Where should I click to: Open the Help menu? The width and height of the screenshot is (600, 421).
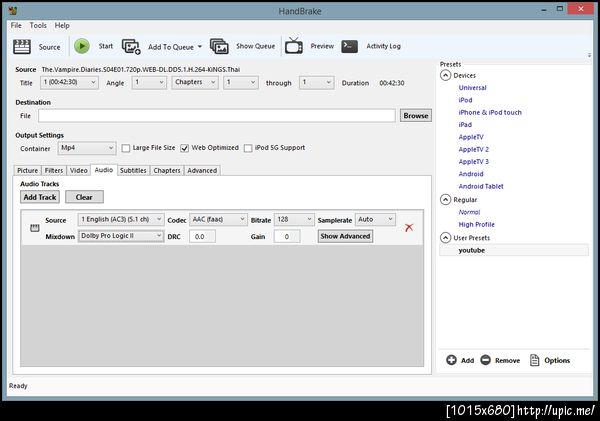click(62, 26)
